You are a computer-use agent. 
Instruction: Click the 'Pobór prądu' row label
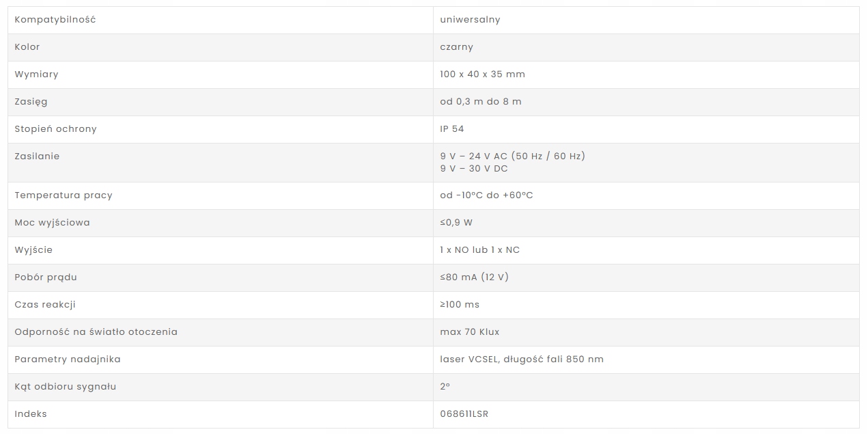tap(46, 277)
